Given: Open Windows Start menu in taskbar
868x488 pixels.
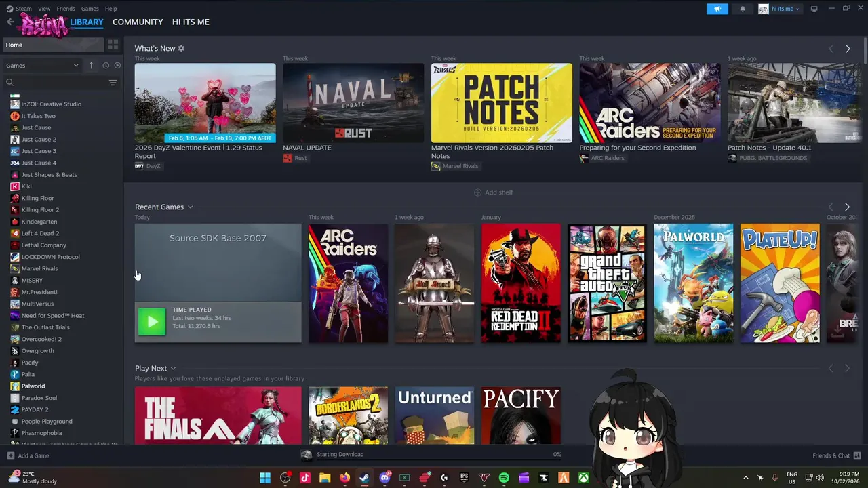Looking at the screenshot, I should [265, 478].
